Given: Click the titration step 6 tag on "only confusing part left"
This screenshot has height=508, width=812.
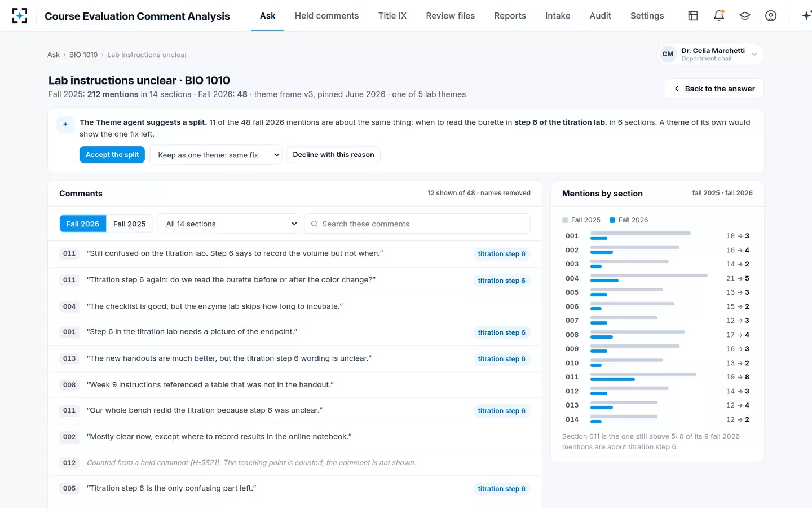Looking at the screenshot, I should [x=501, y=489].
